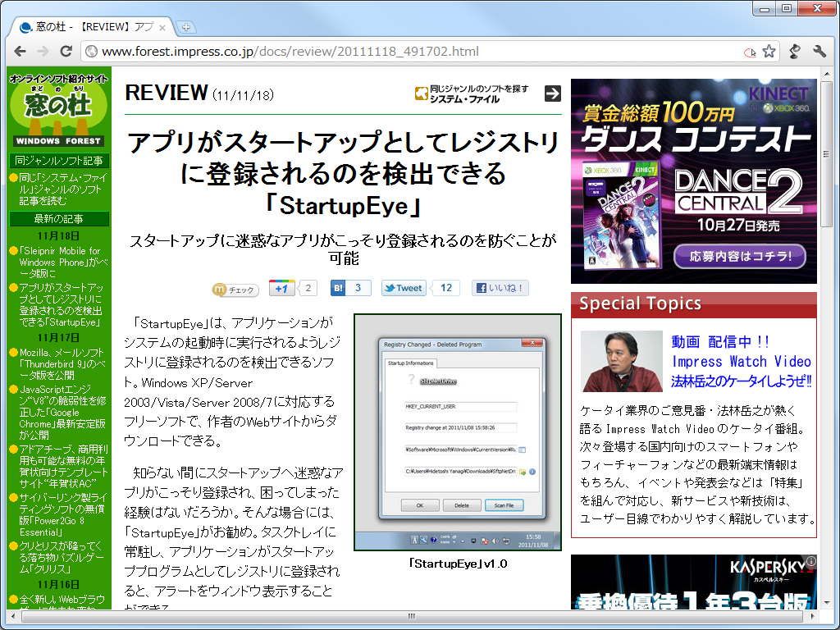Open 動画 配信中!! Impress Watch Video link
Screen dimensions: 840x630
pos(742,361)
